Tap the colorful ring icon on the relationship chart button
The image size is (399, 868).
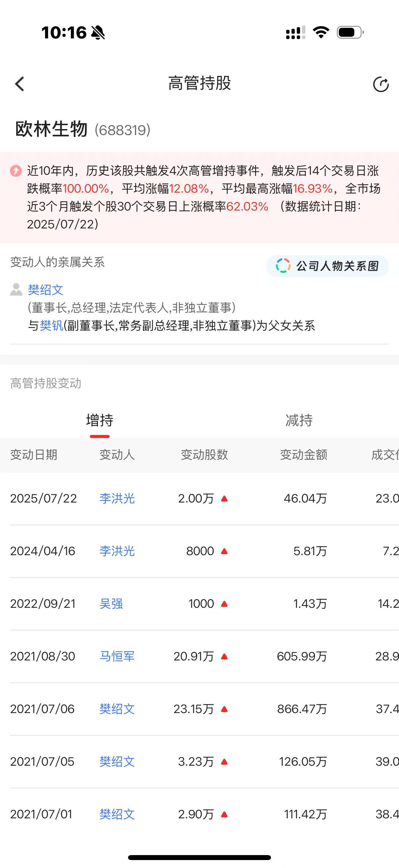click(x=283, y=266)
